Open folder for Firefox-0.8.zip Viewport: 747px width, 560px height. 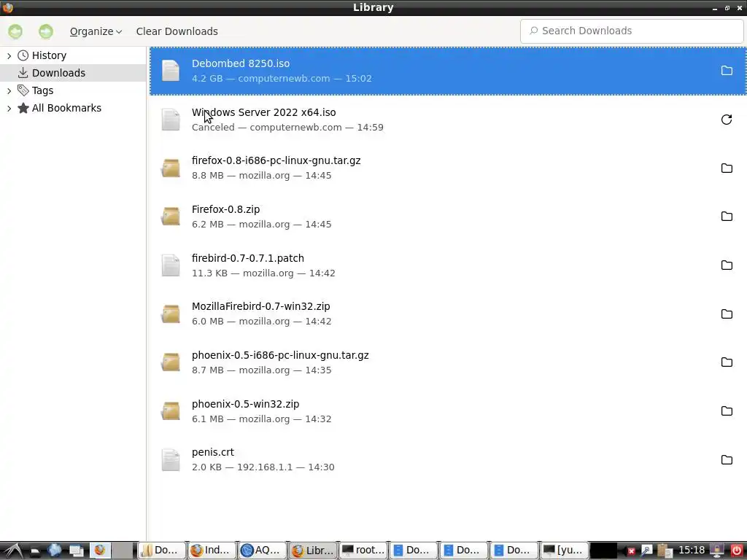coord(727,216)
